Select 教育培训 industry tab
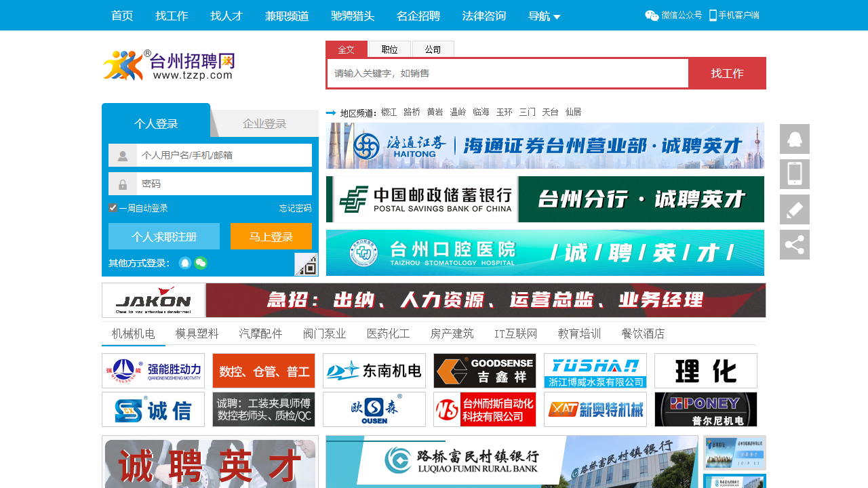Image resolution: width=868 pixels, height=488 pixels. (580, 333)
